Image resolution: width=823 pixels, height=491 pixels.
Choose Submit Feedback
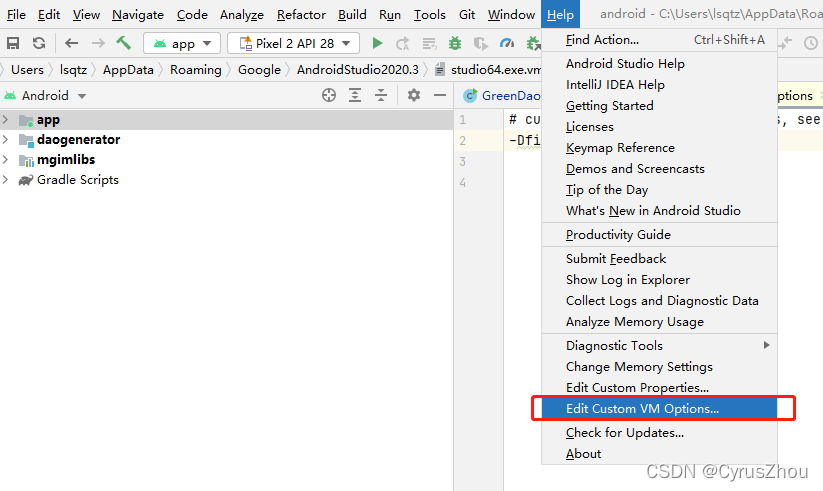[659, 259]
